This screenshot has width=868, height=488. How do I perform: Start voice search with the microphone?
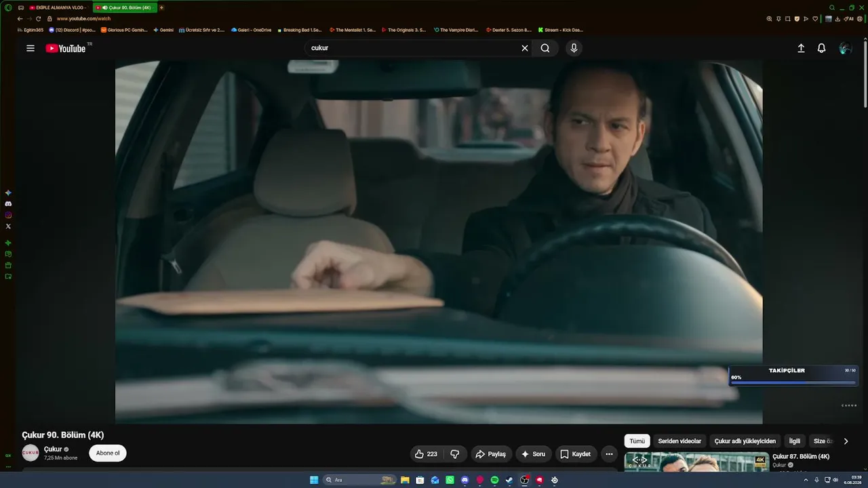point(574,48)
